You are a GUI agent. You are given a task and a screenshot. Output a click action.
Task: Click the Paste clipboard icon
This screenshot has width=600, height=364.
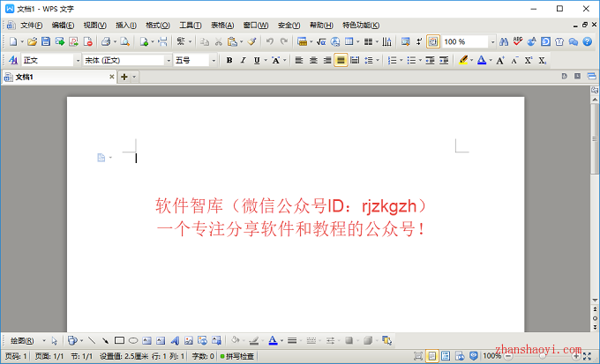(232, 41)
